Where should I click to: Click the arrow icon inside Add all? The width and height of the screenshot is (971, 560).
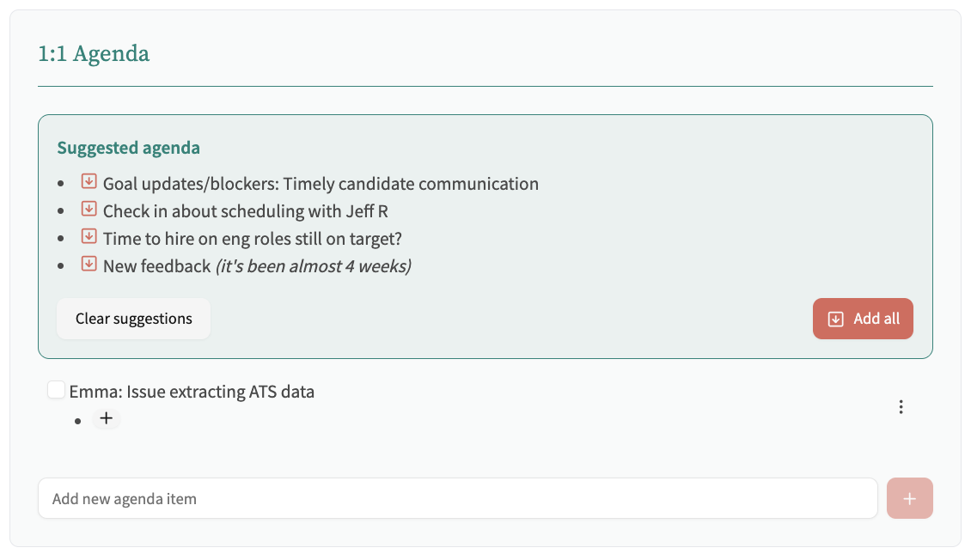click(835, 319)
